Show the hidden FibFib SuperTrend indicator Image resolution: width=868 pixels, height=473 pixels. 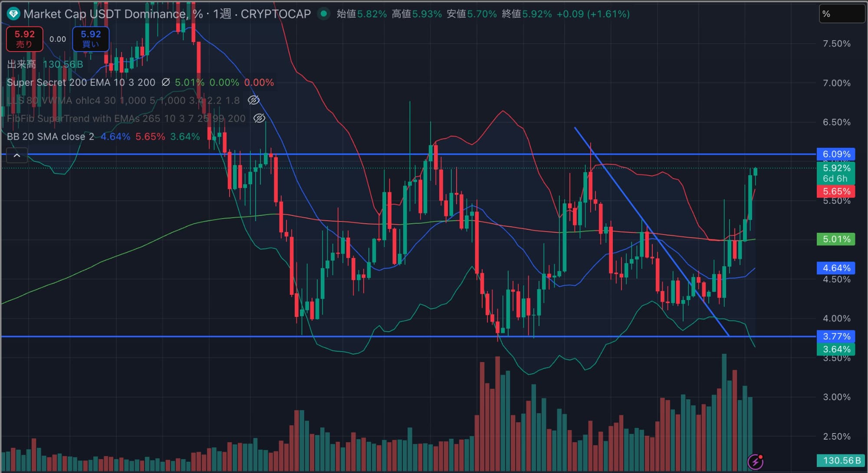coord(259,118)
